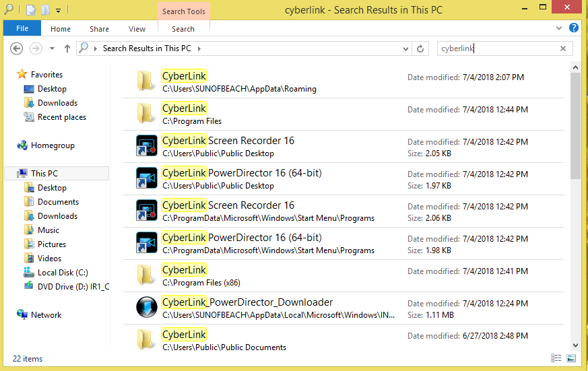This screenshot has height=371, width=588.
Task: Switch to the Share ribbon tab
Action: click(99, 29)
